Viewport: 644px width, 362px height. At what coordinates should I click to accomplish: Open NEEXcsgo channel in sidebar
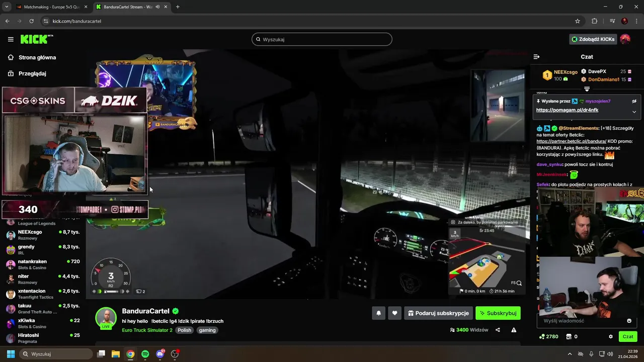click(42, 235)
